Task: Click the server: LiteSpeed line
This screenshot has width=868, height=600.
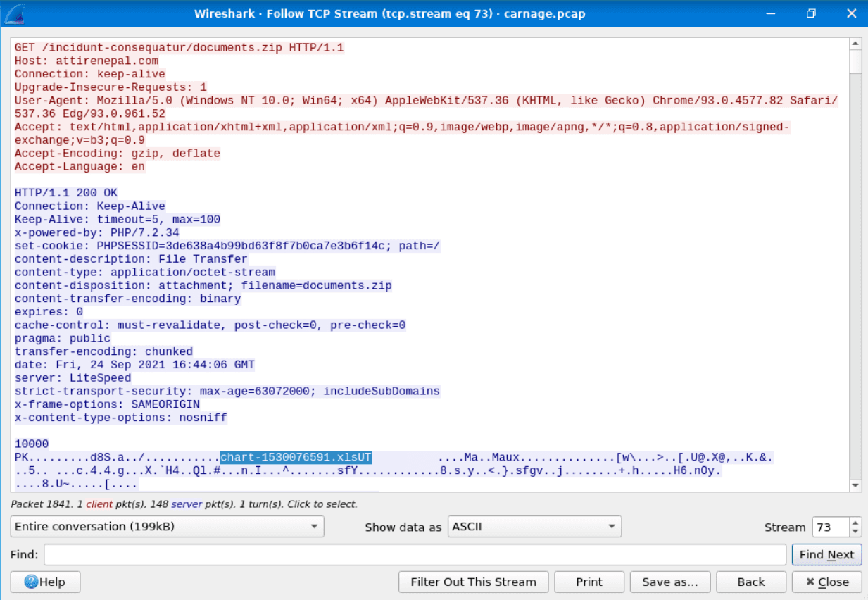Action: (73, 378)
